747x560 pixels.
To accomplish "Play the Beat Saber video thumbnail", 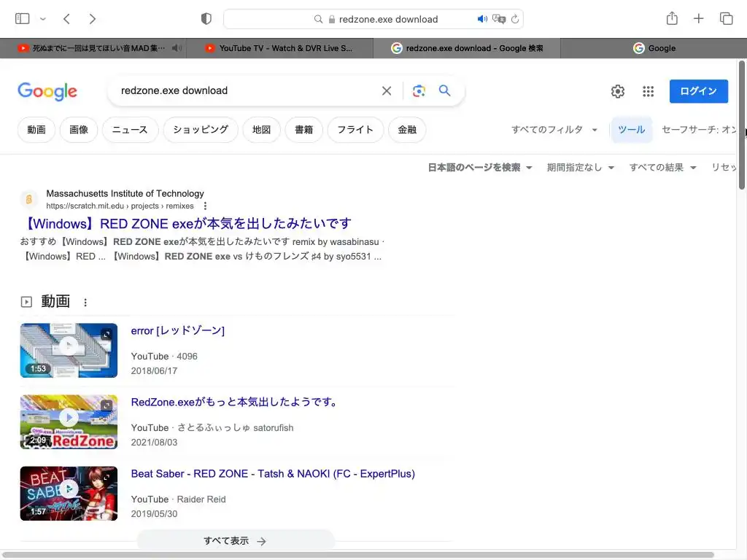I will [69, 494].
